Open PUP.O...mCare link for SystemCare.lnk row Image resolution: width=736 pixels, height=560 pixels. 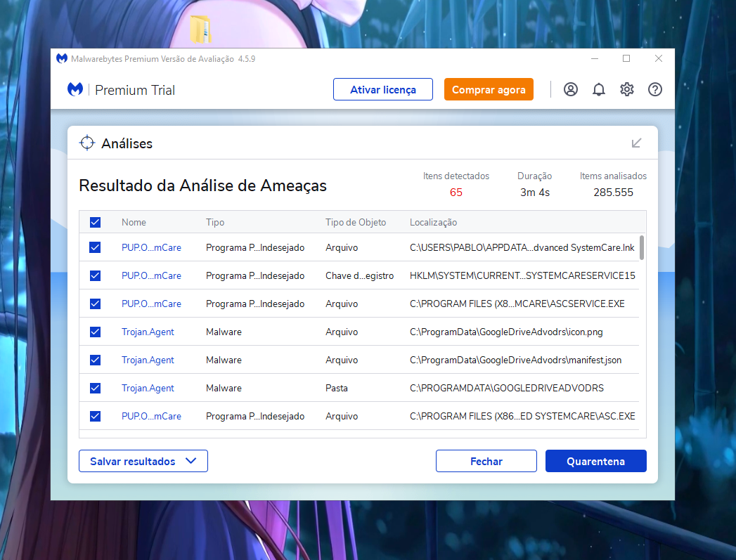click(x=151, y=247)
